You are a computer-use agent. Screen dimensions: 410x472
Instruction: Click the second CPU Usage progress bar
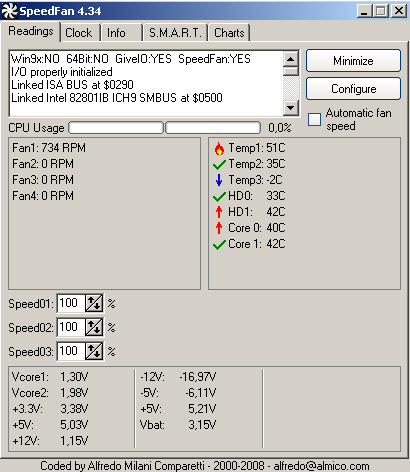[x=213, y=128]
